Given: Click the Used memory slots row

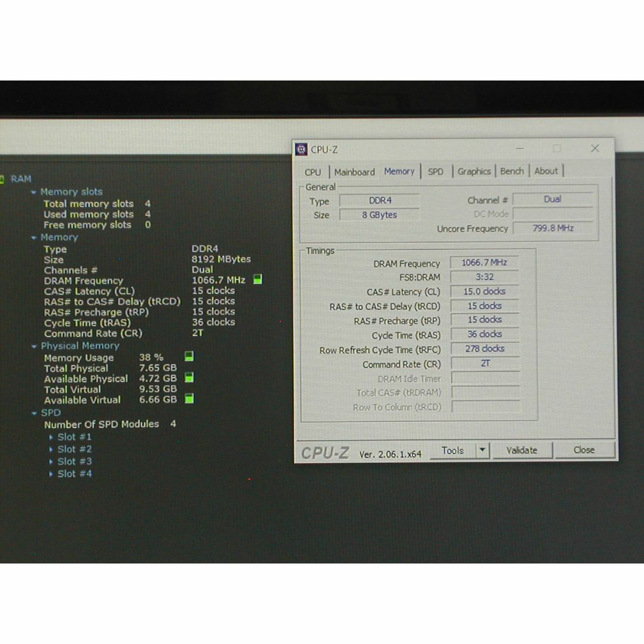Looking at the screenshot, I should pos(97,215).
